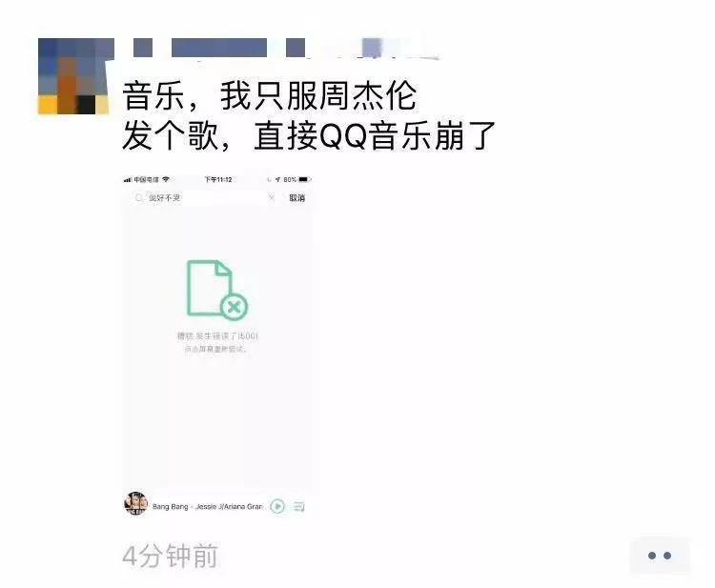Click the Wi-Fi icon in status bar
Image resolution: width=715 pixels, height=588 pixels.
(x=166, y=179)
